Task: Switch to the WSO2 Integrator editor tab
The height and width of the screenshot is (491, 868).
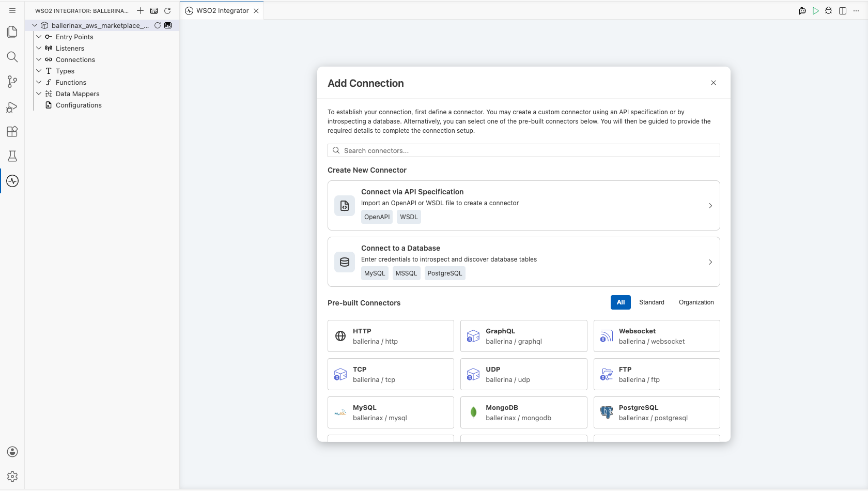Action: [x=222, y=11]
